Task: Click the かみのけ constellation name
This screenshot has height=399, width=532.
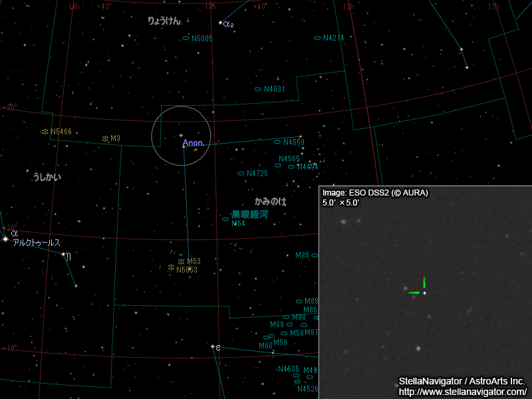Action: click(270, 201)
